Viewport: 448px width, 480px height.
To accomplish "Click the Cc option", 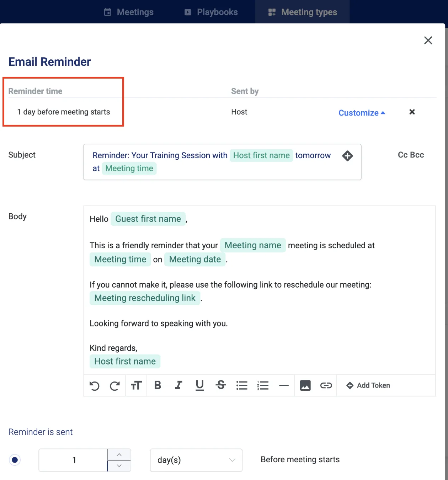I will (x=402, y=155).
